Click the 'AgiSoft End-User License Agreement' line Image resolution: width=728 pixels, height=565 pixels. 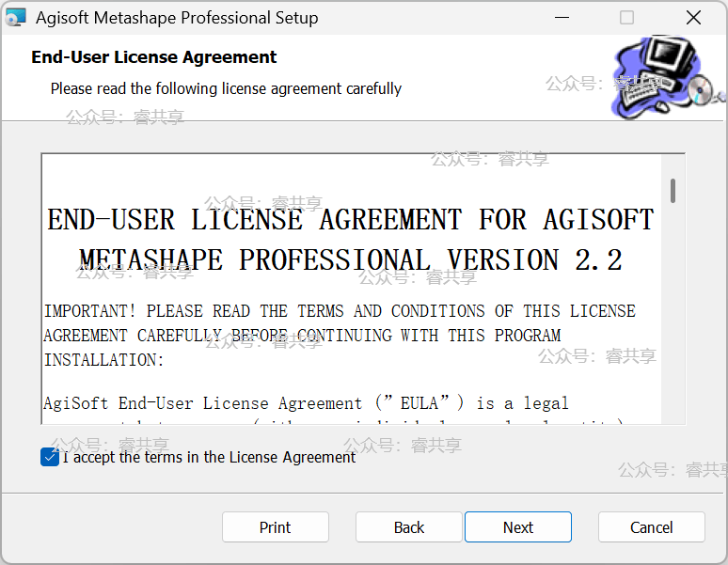tap(306, 403)
